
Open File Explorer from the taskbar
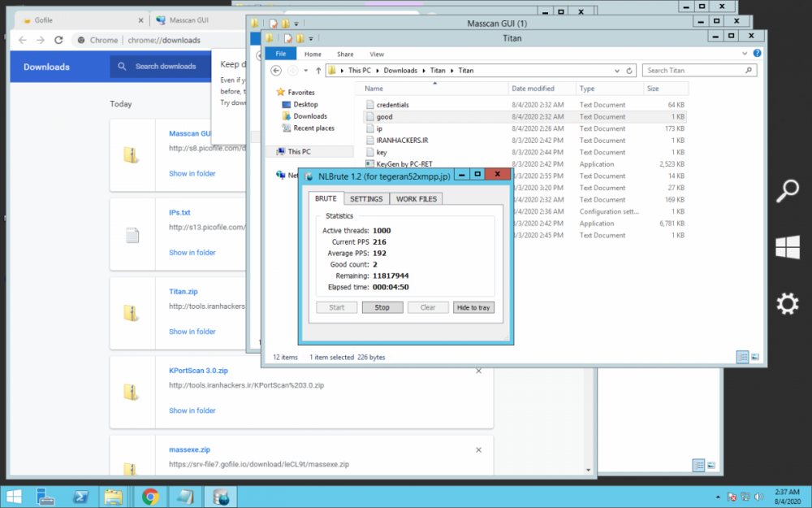113,497
